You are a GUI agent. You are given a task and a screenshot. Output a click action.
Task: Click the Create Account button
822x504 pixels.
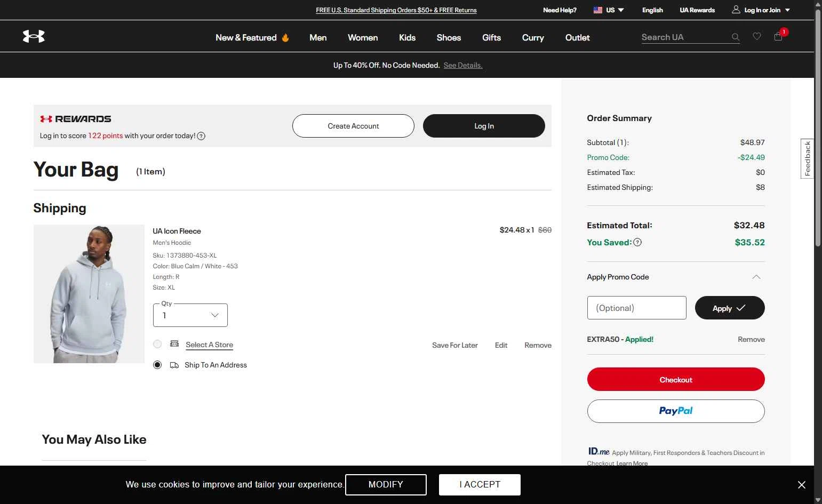pos(353,126)
